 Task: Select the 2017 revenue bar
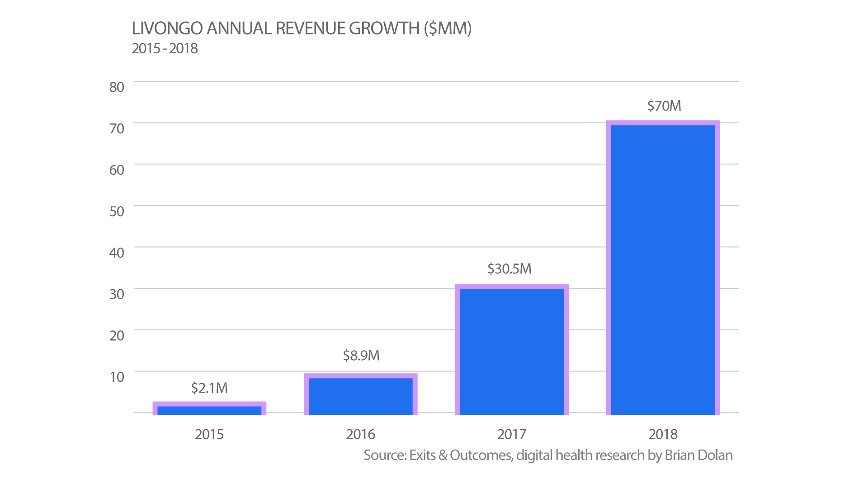pos(512,349)
